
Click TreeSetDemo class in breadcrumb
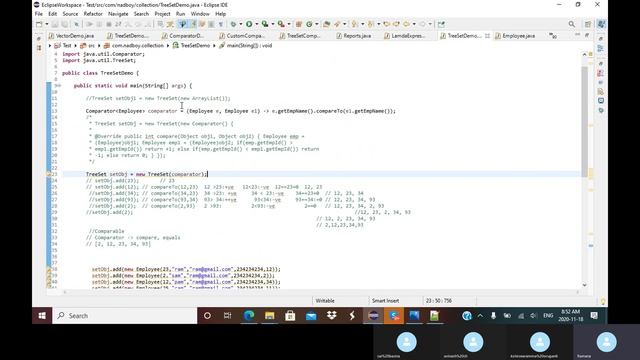point(191,46)
